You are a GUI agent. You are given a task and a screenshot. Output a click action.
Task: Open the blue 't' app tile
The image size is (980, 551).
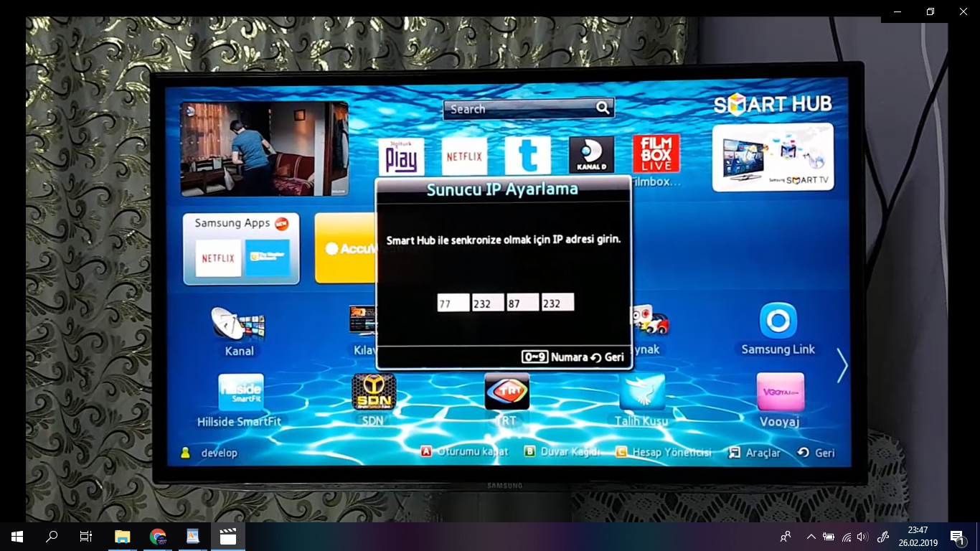(x=527, y=156)
